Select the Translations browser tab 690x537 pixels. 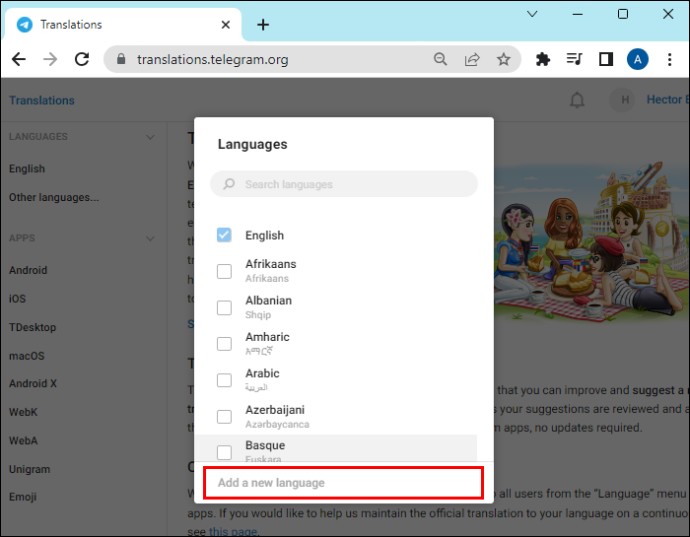click(123, 25)
